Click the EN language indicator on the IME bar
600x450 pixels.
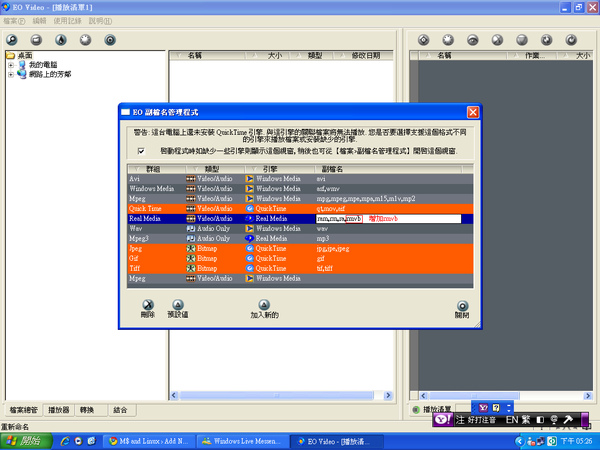512,420
